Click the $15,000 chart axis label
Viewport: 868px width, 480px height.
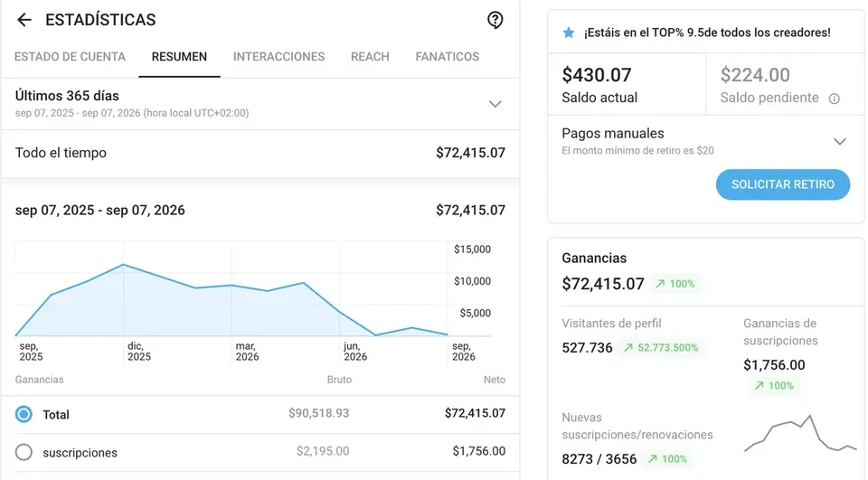472,249
